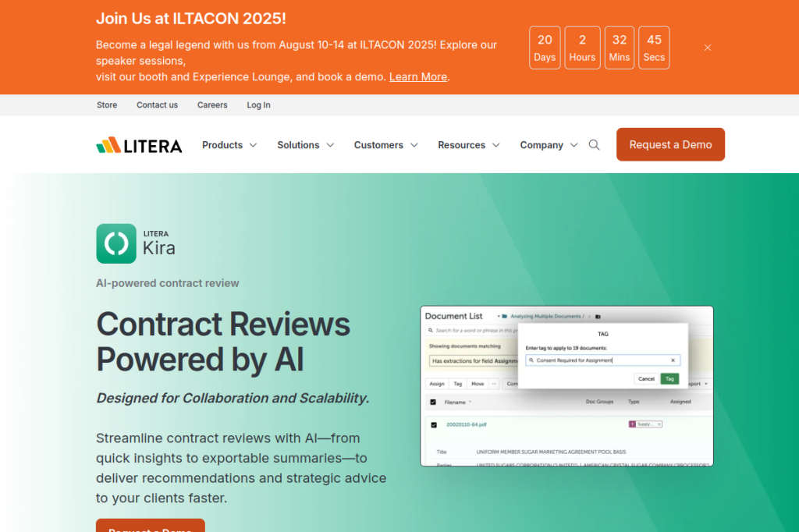Open the Learn More link in banner
This screenshot has height=532, width=799.
coord(418,77)
